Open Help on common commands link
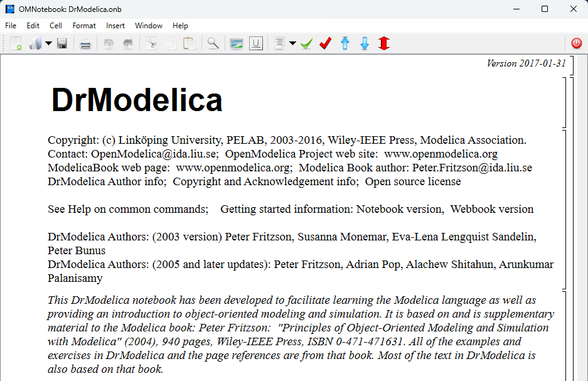This screenshot has width=588, height=381. point(137,209)
